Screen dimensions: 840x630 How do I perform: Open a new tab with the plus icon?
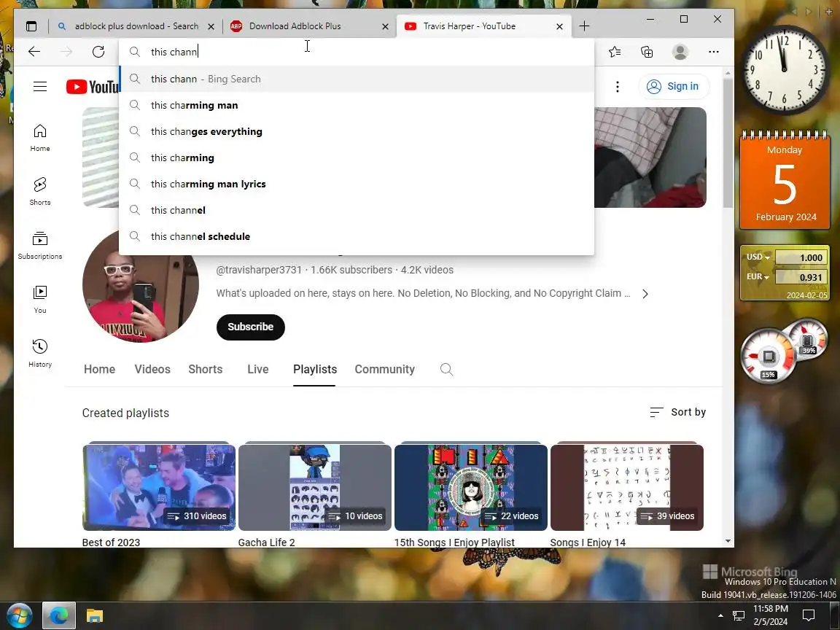[x=585, y=26]
